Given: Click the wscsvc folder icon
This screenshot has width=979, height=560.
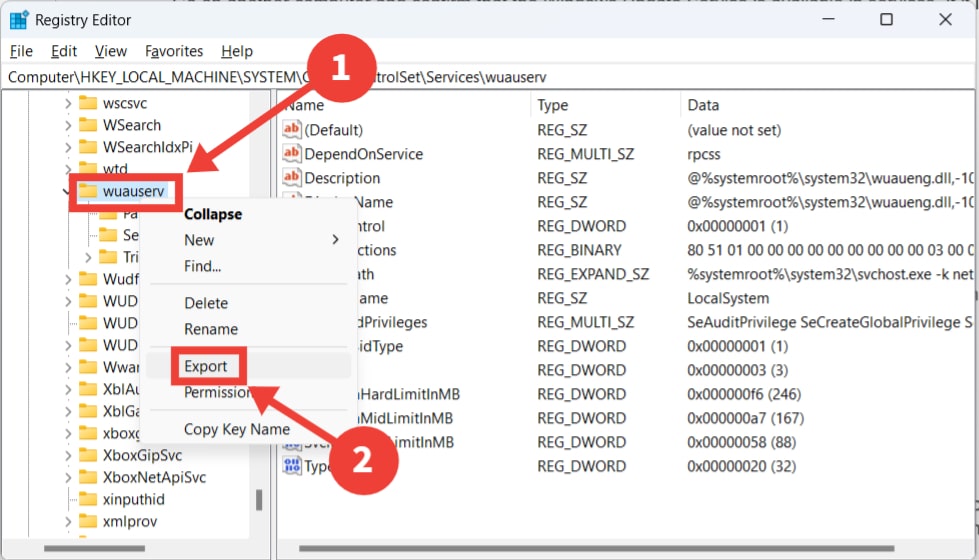Looking at the screenshot, I should coord(88,103).
